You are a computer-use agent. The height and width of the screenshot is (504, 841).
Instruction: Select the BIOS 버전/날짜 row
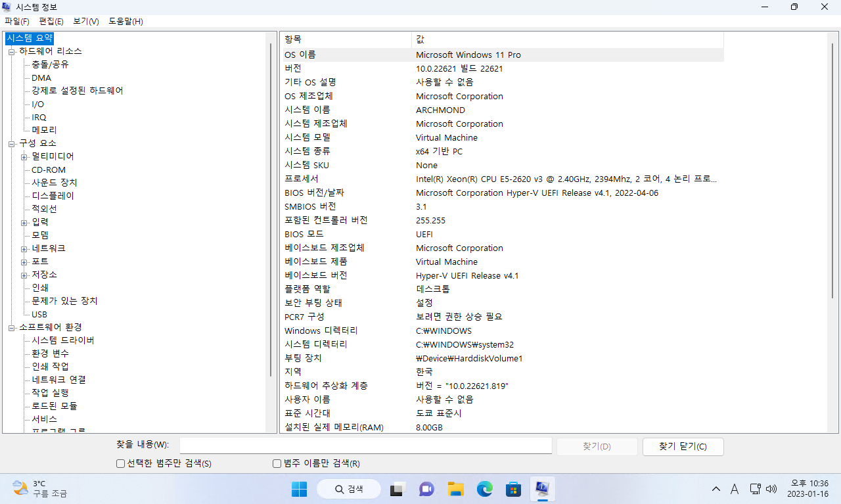[503, 193]
